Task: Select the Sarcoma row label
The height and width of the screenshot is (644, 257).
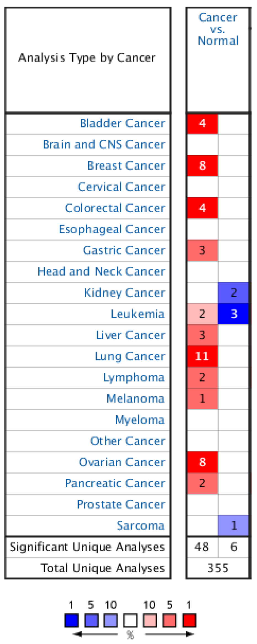Action: point(141,526)
